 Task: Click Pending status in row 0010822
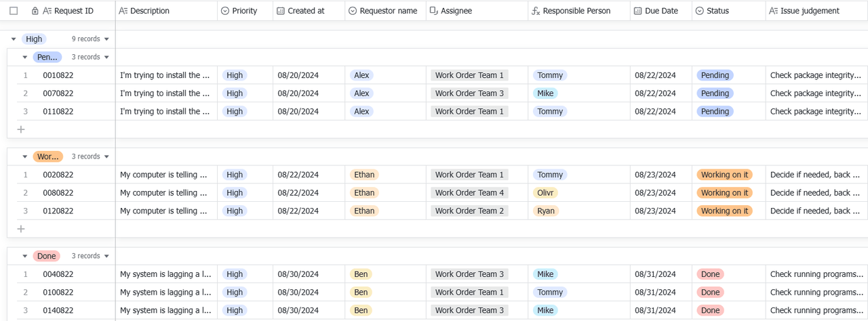tap(715, 75)
